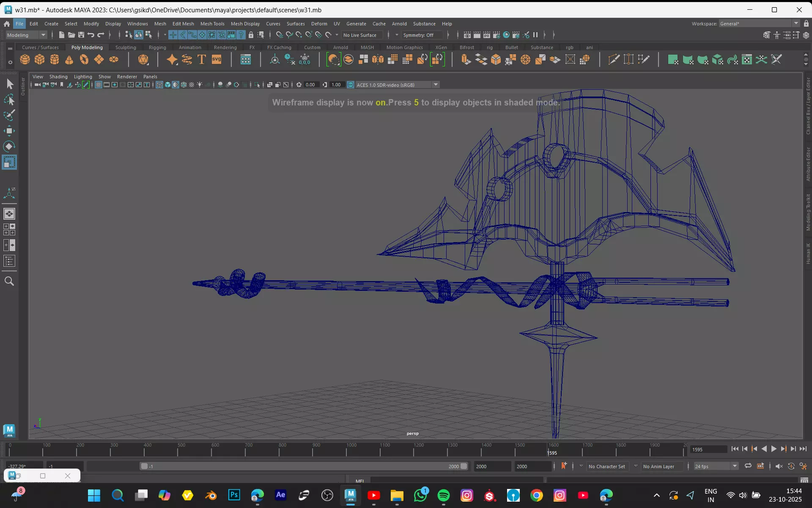
Task: Click the Save scene icon
Action: click(x=81, y=35)
